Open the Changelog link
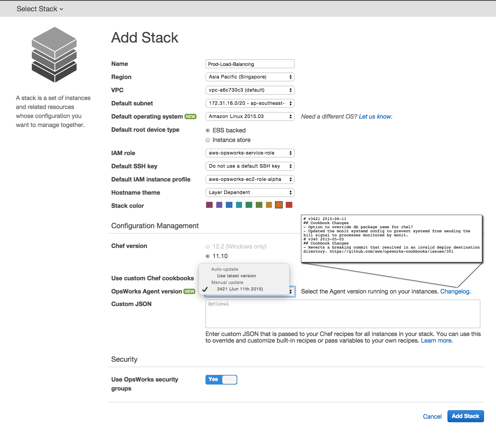Viewport: 496px width, 448px height. pyautogui.click(x=455, y=291)
